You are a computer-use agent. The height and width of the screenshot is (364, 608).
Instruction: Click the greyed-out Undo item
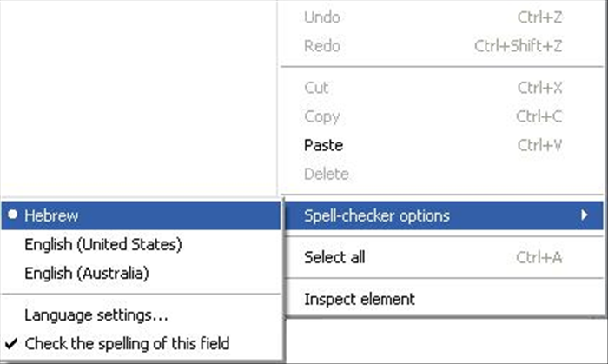(x=322, y=17)
